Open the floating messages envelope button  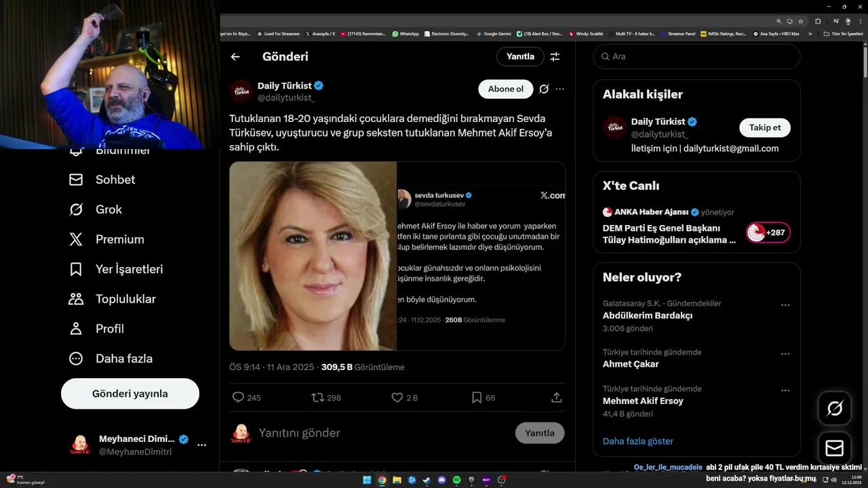(x=835, y=448)
